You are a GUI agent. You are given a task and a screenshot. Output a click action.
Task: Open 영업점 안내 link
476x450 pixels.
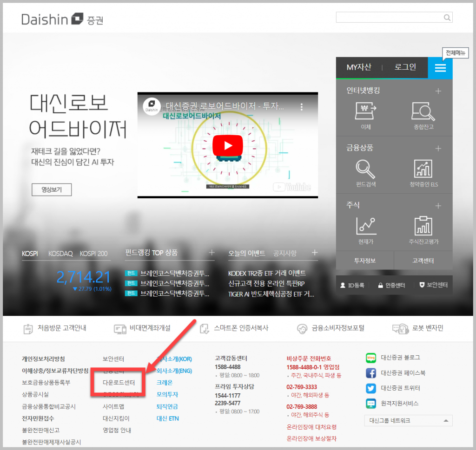(x=117, y=430)
